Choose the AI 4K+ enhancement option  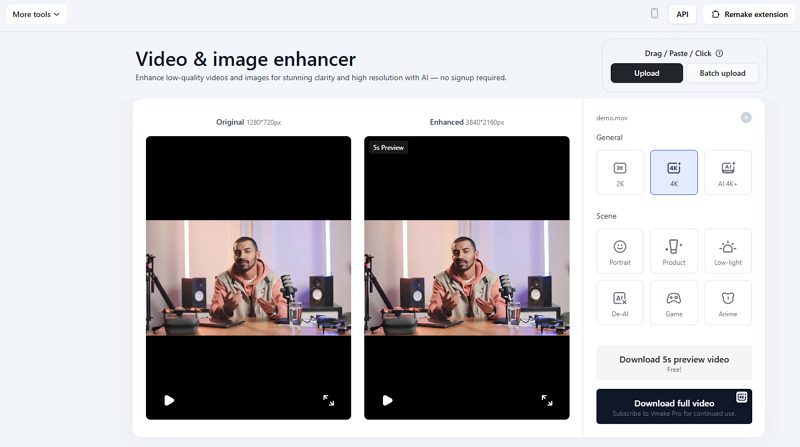(727, 172)
